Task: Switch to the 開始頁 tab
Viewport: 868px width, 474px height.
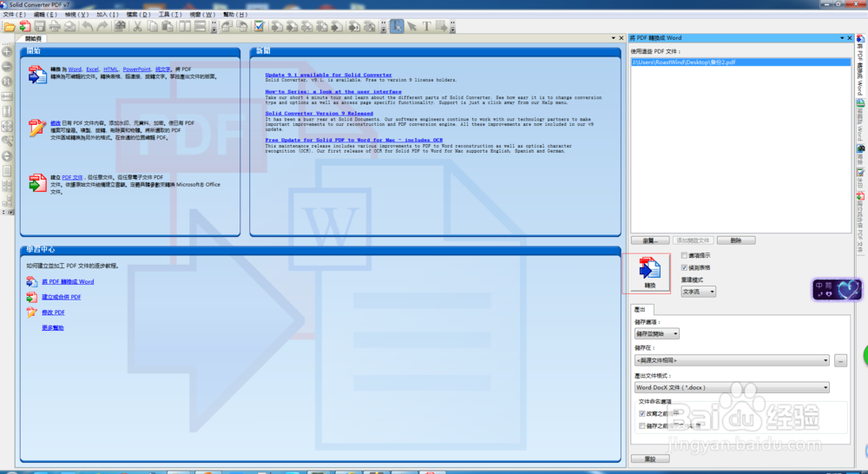Action: click(x=33, y=39)
